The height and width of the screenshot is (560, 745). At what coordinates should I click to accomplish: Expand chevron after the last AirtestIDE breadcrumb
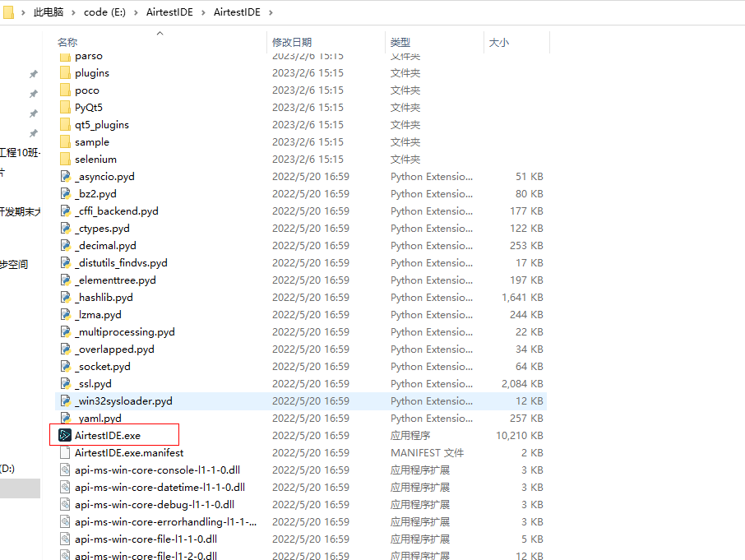click(x=271, y=13)
